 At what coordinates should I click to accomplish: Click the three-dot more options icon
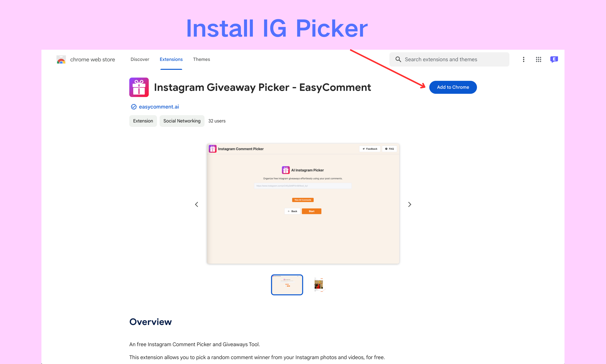pyautogui.click(x=523, y=59)
